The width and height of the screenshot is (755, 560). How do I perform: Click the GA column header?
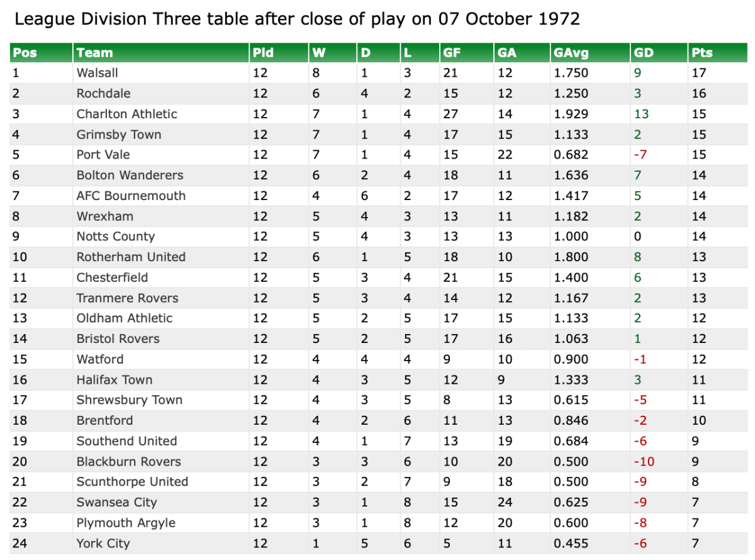506,53
